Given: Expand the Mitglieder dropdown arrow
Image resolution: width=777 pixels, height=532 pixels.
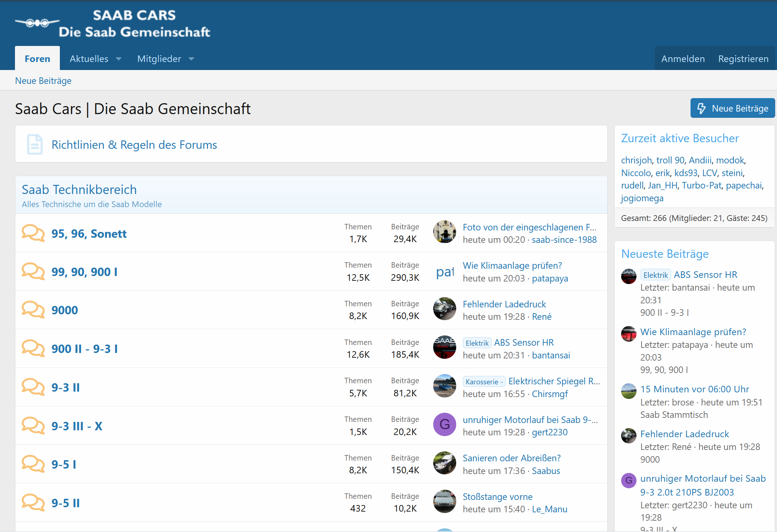Looking at the screenshot, I should [191, 59].
